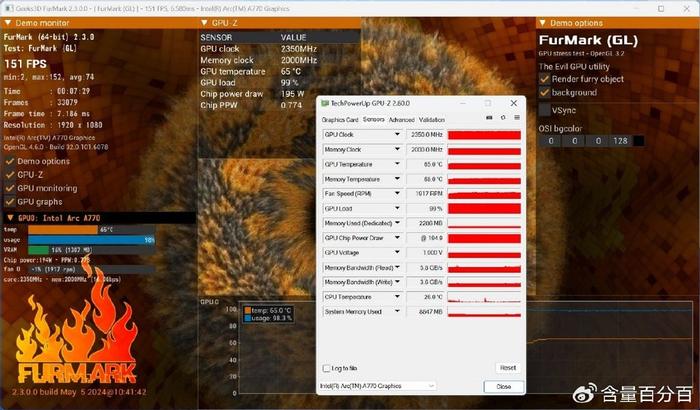700x410 pixels.
Task: Open the Memory Bandwidth (Write) dropdown
Action: (x=397, y=282)
